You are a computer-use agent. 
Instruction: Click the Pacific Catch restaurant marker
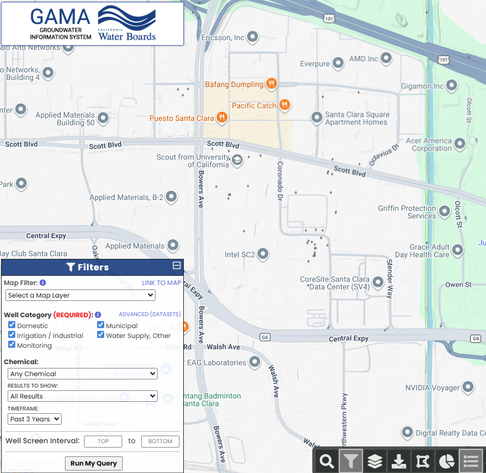[284, 105]
